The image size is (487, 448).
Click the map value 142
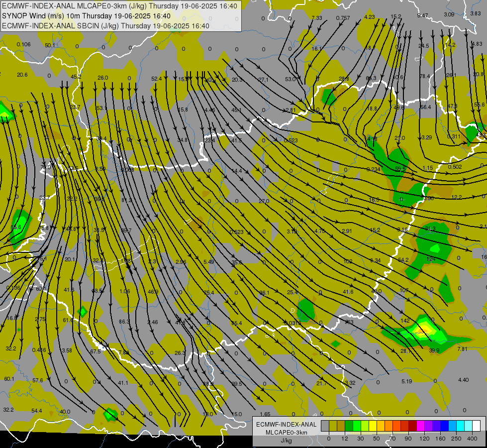point(405,321)
